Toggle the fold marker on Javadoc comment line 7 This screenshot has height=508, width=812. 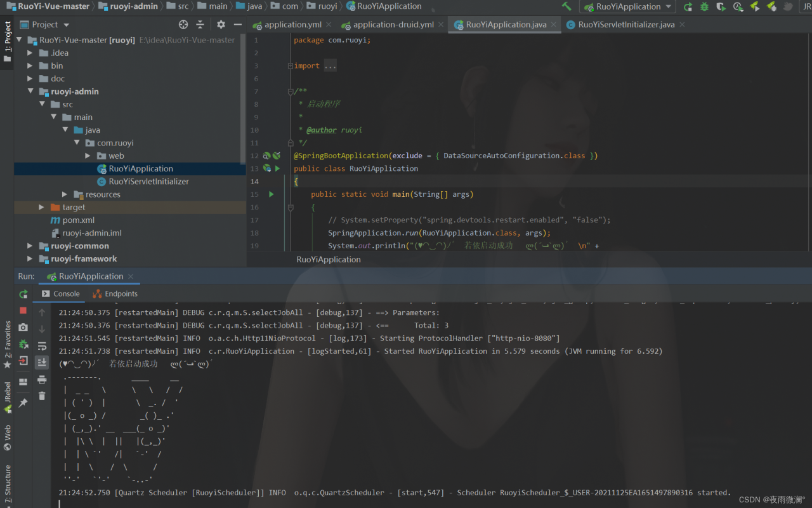click(x=290, y=91)
